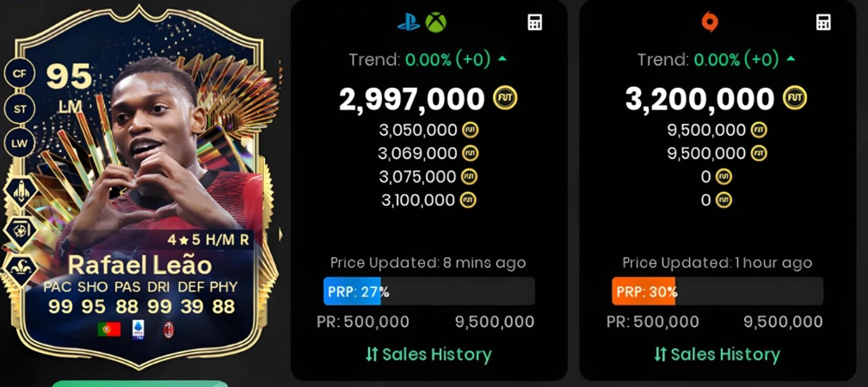Click the PC trend up arrow

791,59
